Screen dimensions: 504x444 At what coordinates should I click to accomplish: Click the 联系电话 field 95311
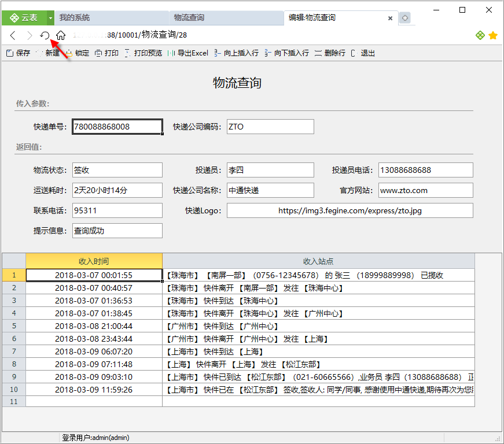point(117,210)
